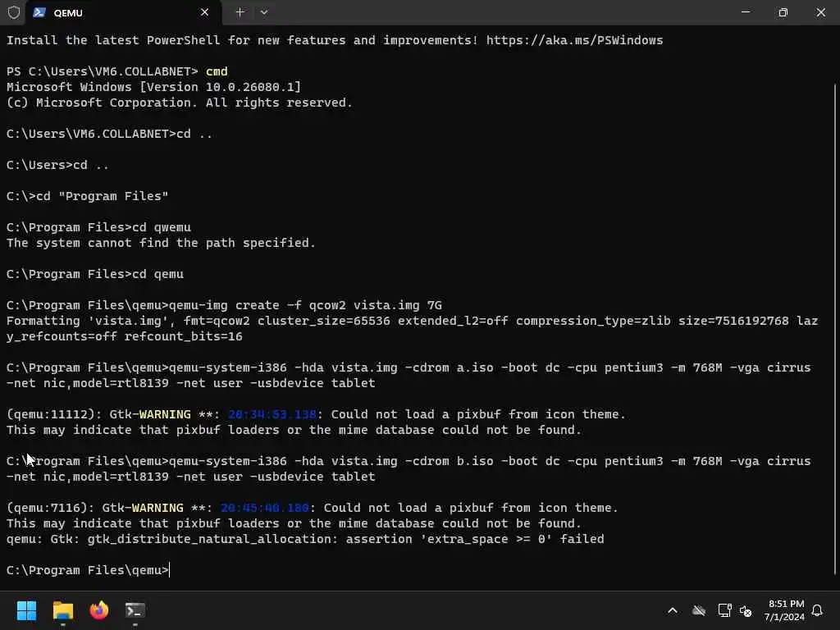Minimize the terminal window

point(745,12)
